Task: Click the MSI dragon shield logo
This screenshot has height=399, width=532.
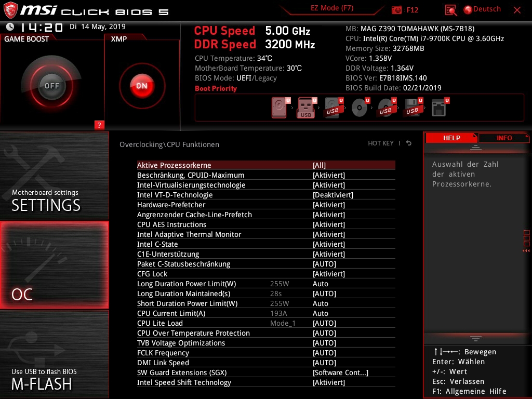Action: [x=10, y=10]
